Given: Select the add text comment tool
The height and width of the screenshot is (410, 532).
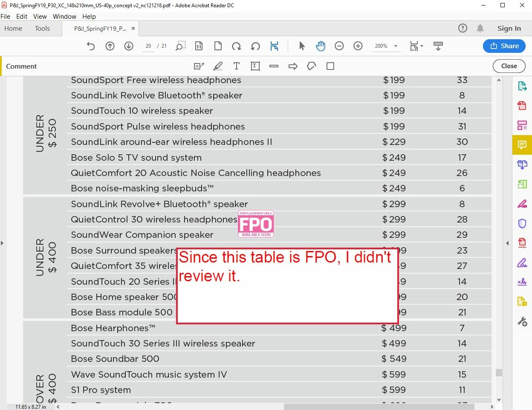Looking at the screenshot, I should point(237,66).
